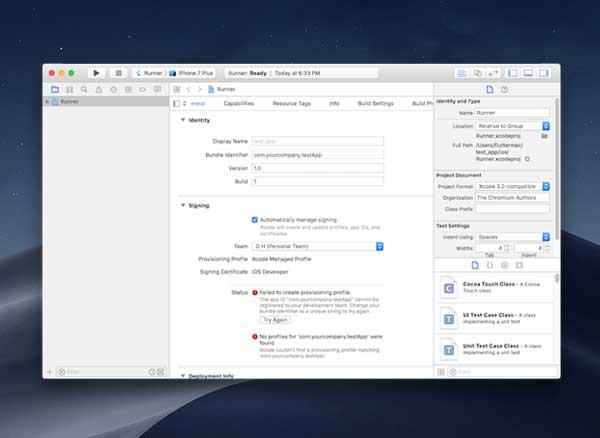
Task: Select the UI Test Case Class template
Action: click(494, 318)
